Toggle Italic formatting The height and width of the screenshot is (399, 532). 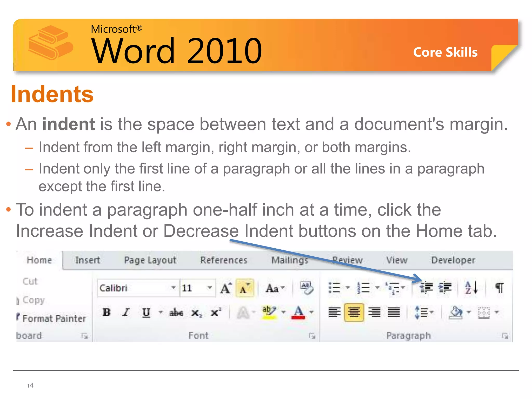click(126, 312)
